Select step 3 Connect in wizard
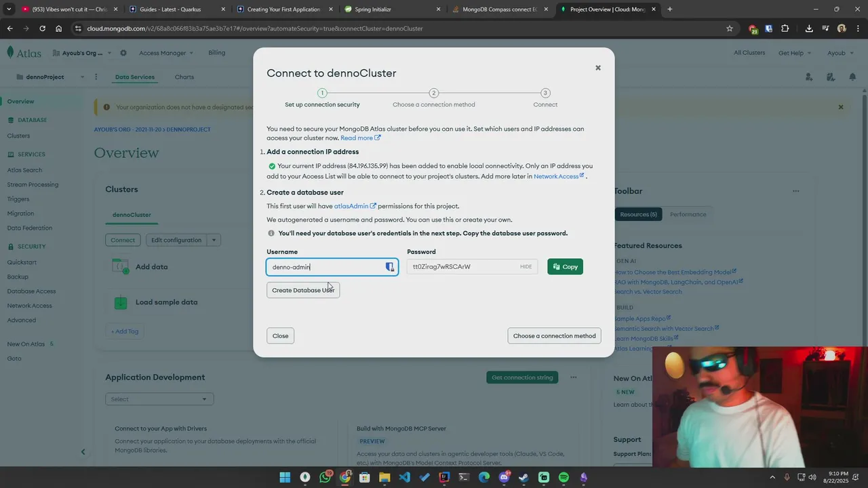 pyautogui.click(x=545, y=98)
